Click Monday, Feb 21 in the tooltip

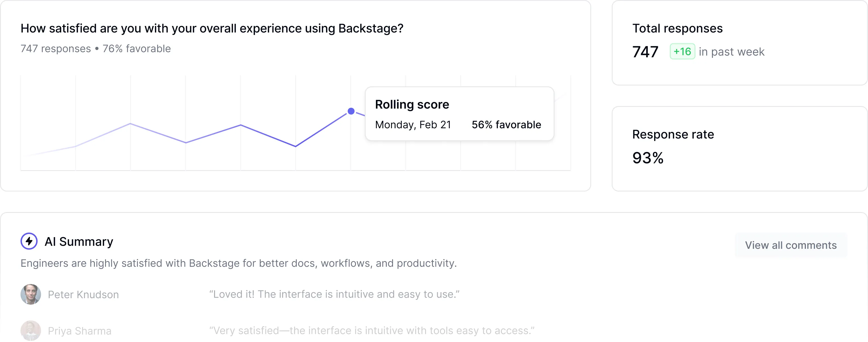(413, 125)
